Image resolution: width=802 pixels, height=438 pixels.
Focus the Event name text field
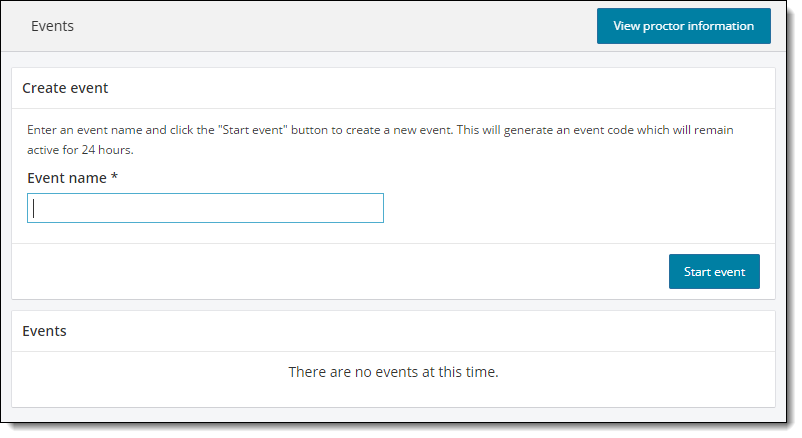pos(205,208)
